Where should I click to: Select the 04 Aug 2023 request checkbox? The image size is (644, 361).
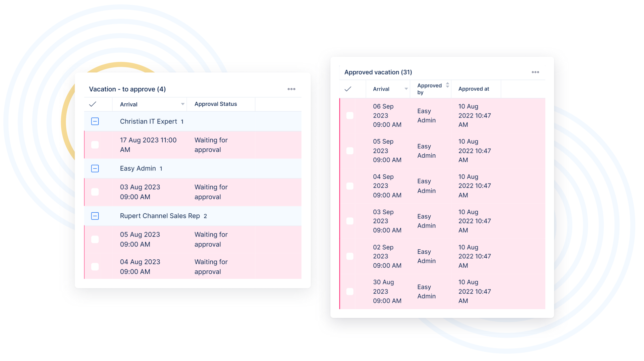[x=95, y=267]
